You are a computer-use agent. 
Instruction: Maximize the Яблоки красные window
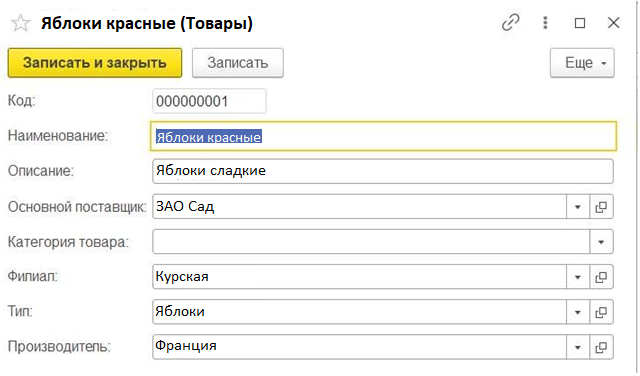coord(580,23)
